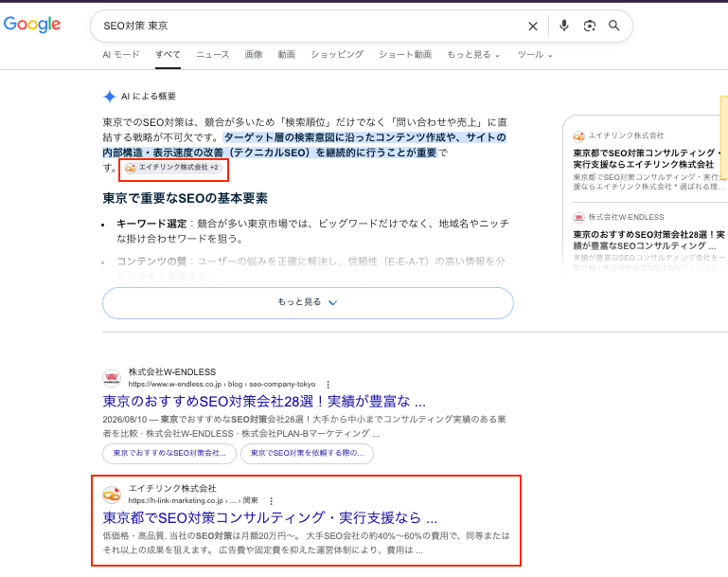728x577 pixels.
Task: Click the w-endless.co.jp URL breadcrumb
Action: tap(222, 385)
